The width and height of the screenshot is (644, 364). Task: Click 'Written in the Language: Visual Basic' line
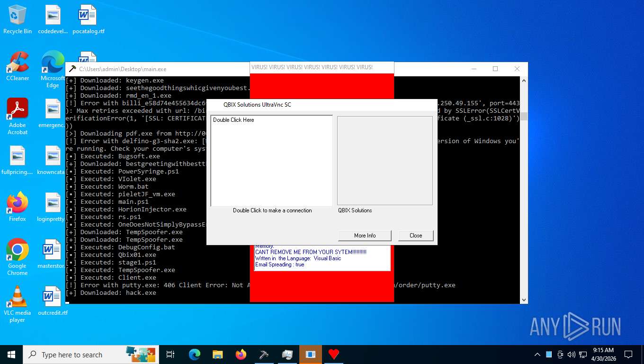click(x=298, y=258)
